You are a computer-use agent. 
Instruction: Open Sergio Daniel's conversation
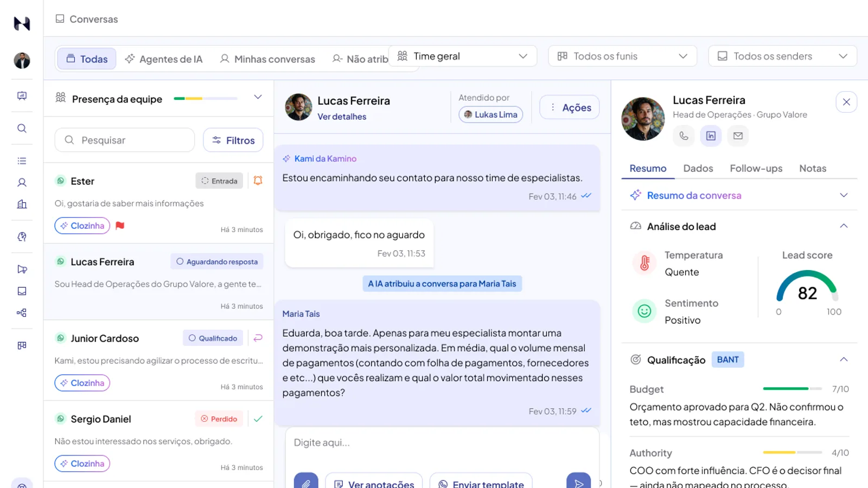tap(158, 441)
